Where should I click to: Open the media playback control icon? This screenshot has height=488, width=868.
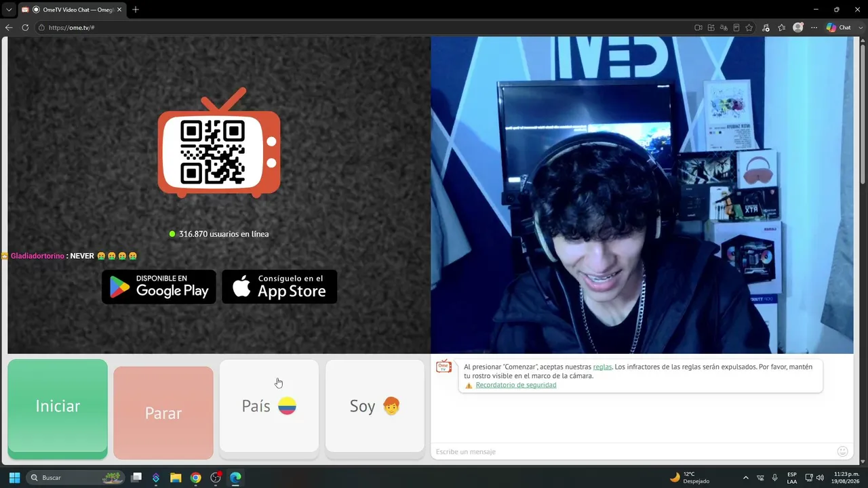pos(766,28)
